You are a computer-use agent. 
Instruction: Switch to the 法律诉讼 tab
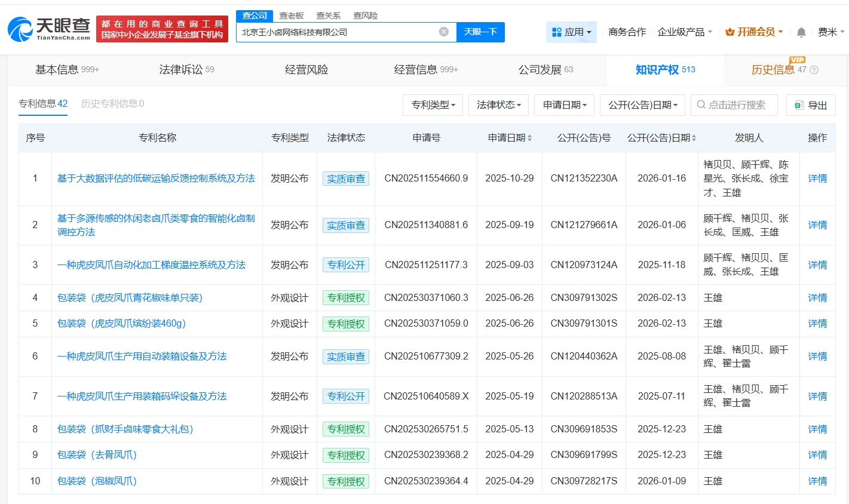pos(186,70)
